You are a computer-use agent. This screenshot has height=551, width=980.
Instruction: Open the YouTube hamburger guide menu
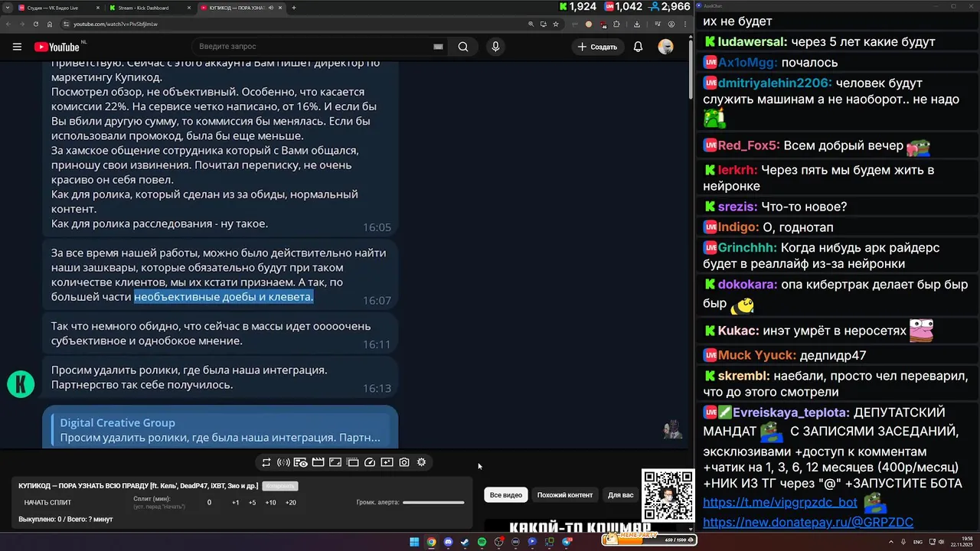[x=17, y=47]
